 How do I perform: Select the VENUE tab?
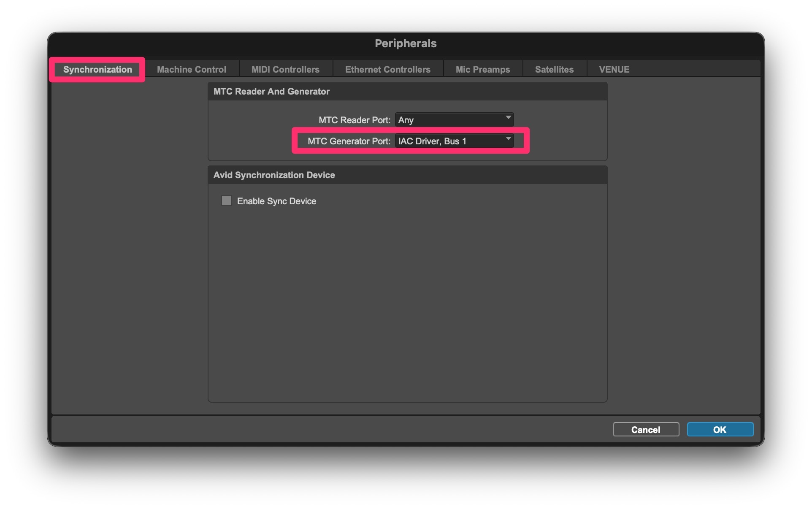[614, 70]
